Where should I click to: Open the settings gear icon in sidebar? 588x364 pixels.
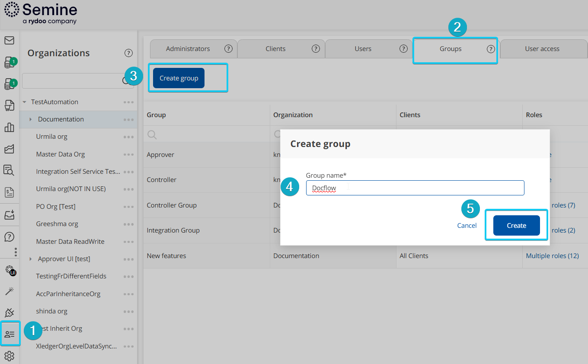coord(9,356)
